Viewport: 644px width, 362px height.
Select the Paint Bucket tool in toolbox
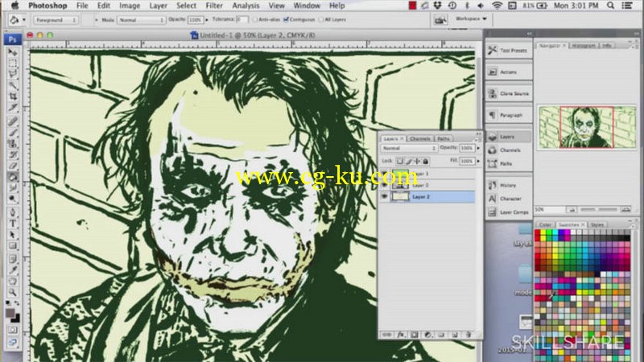point(13,177)
